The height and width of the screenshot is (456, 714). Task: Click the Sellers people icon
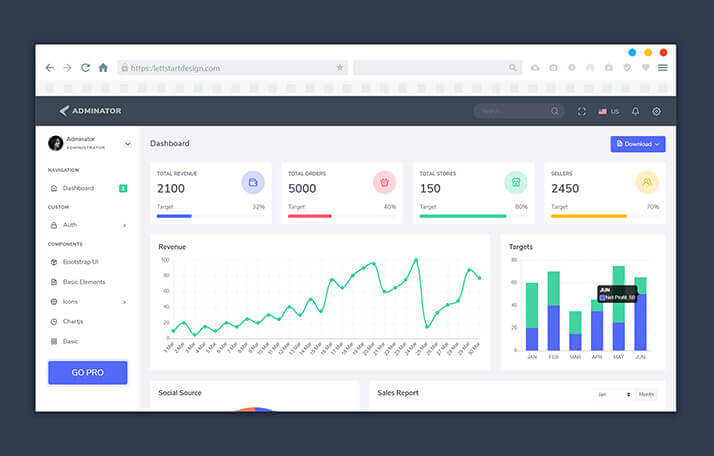(647, 182)
